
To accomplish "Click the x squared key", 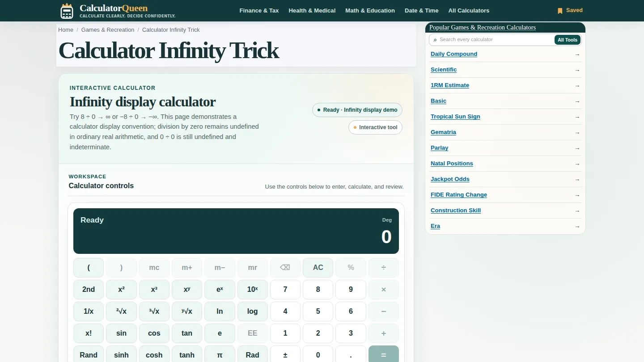I will coord(121,290).
